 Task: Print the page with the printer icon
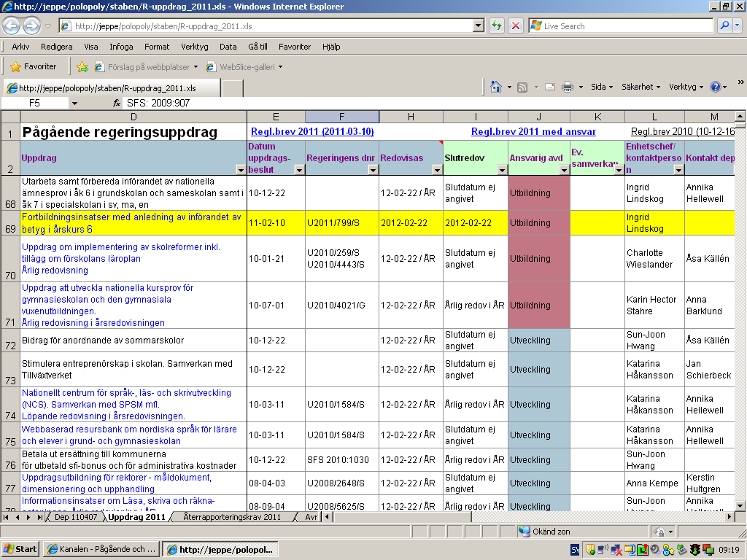(x=567, y=87)
